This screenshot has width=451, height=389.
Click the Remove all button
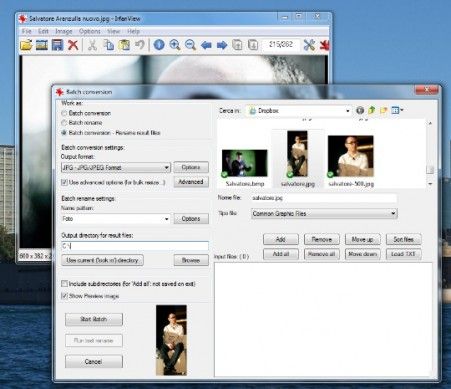click(322, 254)
